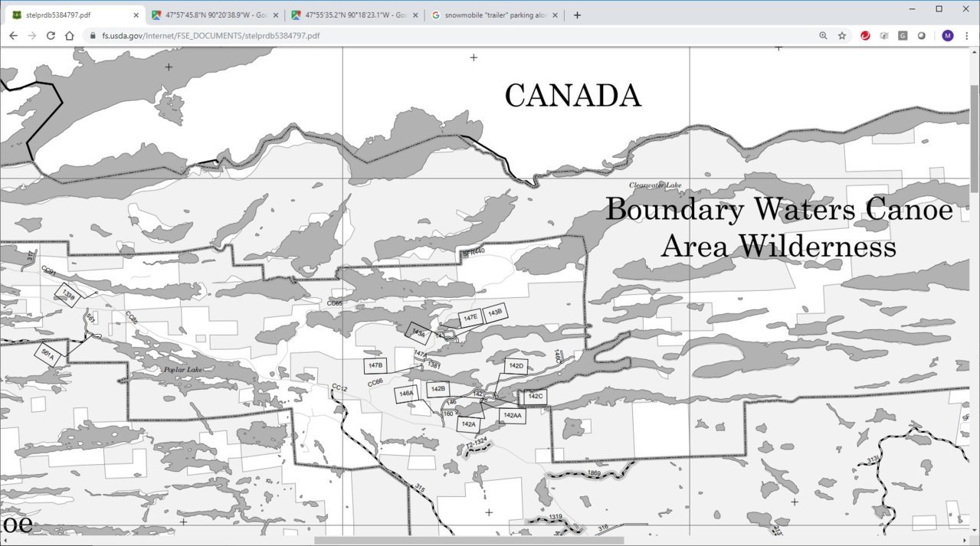Click map box labeled 142C
Viewport: 980px width, 546px height.
(x=535, y=397)
